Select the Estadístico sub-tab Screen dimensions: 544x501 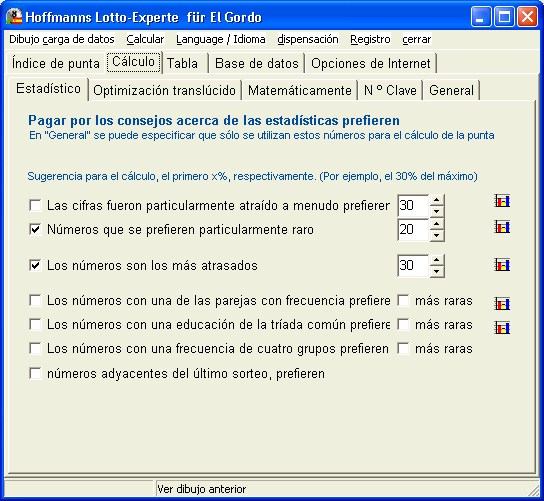(49, 89)
